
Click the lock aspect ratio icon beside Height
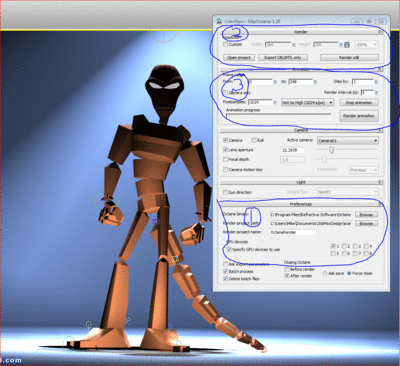(x=347, y=45)
